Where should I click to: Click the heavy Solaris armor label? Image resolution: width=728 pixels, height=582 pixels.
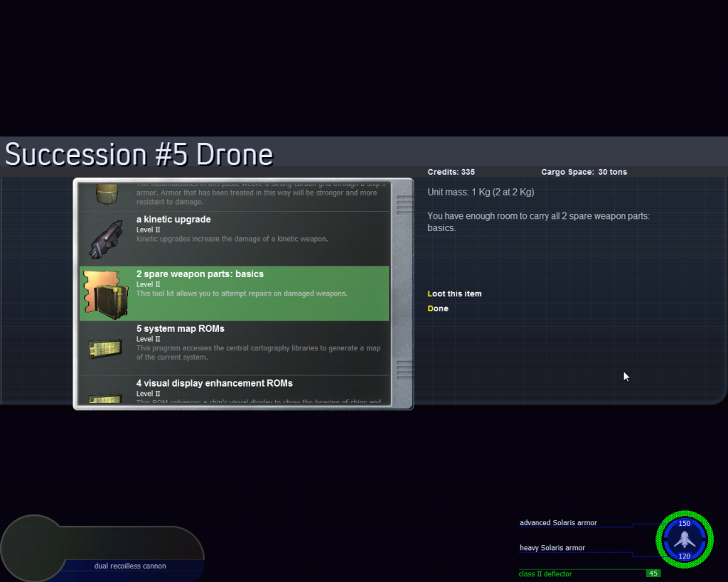(x=552, y=548)
